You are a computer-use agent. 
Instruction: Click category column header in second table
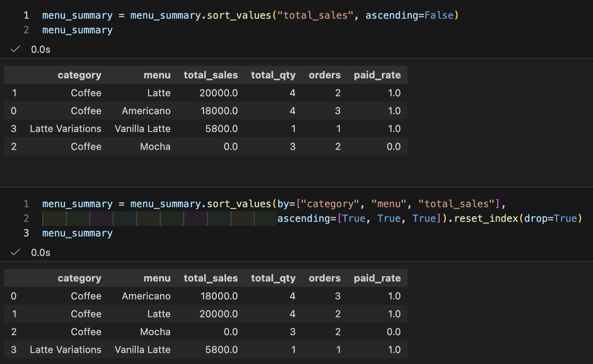coord(79,278)
